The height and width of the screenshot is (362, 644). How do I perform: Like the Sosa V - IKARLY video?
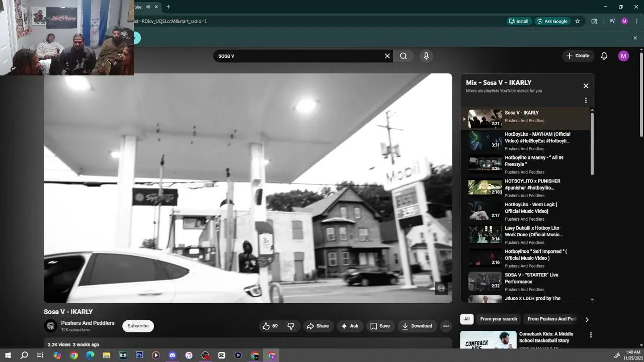270,326
